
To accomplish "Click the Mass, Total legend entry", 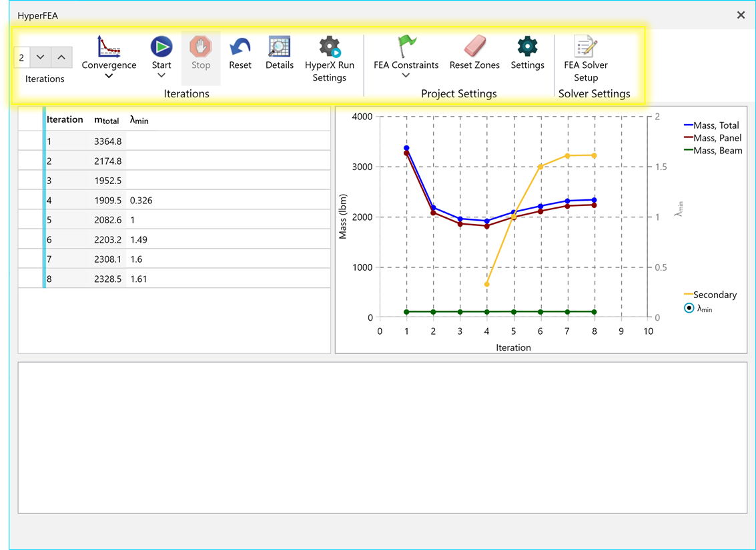I will [x=712, y=125].
